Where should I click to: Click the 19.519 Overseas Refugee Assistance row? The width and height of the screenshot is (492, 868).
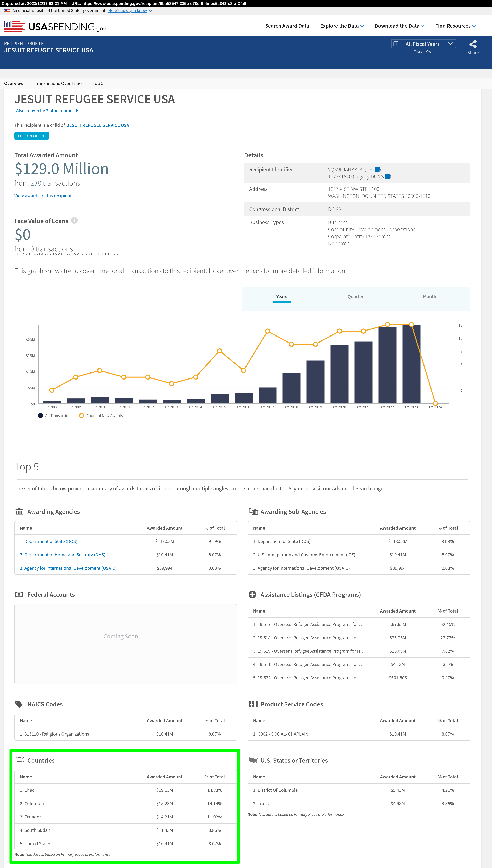(x=359, y=651)
